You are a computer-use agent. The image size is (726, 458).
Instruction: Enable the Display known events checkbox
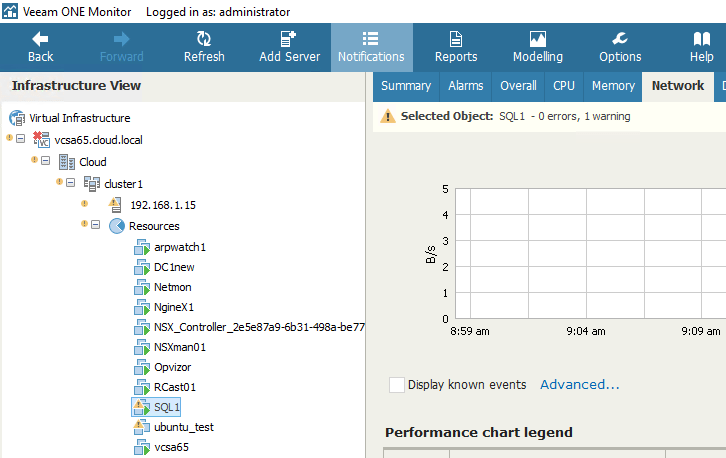(397, 385)
